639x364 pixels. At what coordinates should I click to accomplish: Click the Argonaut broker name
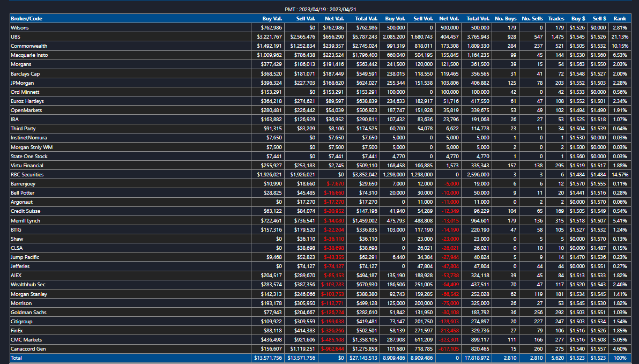pos(21,202)
